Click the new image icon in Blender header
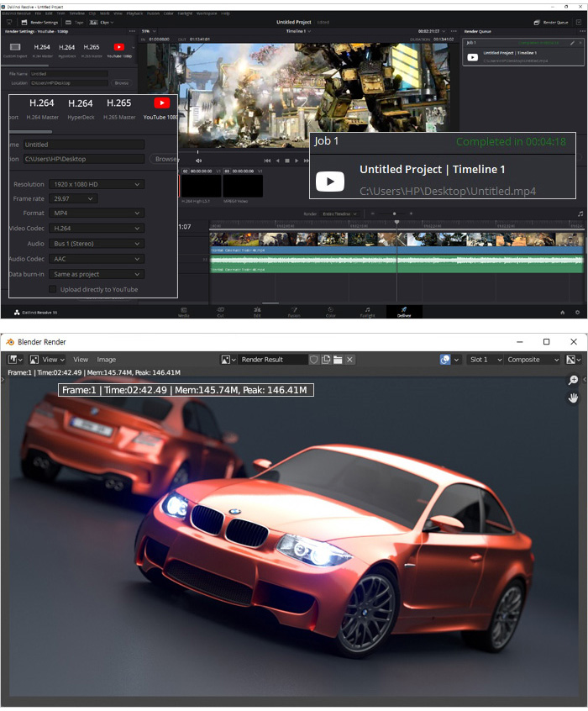This screenshot has height=711, width=588. click(326, 360)
